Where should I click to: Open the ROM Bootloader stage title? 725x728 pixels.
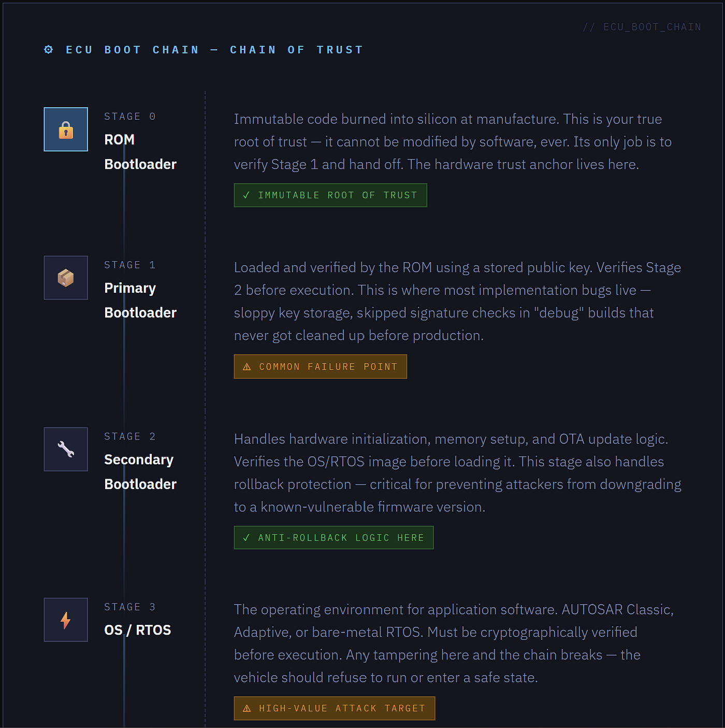[140, 152]
